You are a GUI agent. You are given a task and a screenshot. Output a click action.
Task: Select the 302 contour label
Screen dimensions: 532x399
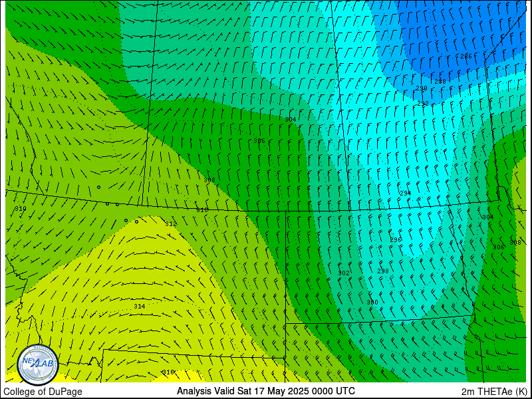(x=344, y=273)
